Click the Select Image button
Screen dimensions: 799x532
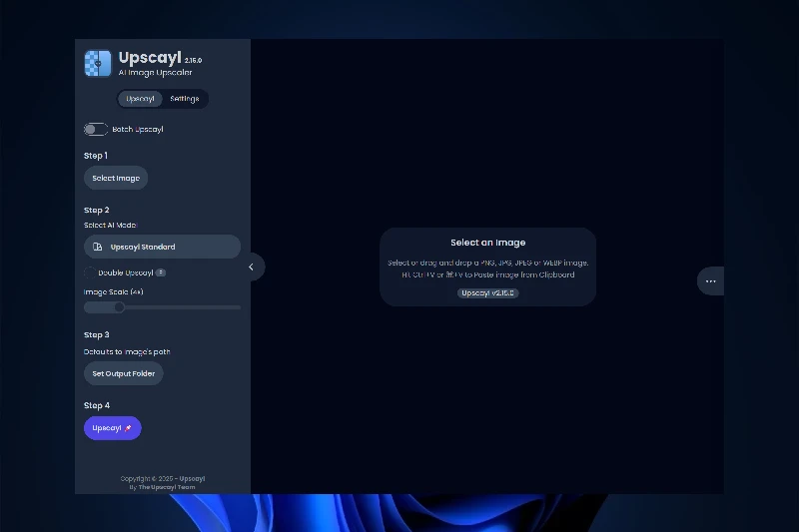point(116,179)
